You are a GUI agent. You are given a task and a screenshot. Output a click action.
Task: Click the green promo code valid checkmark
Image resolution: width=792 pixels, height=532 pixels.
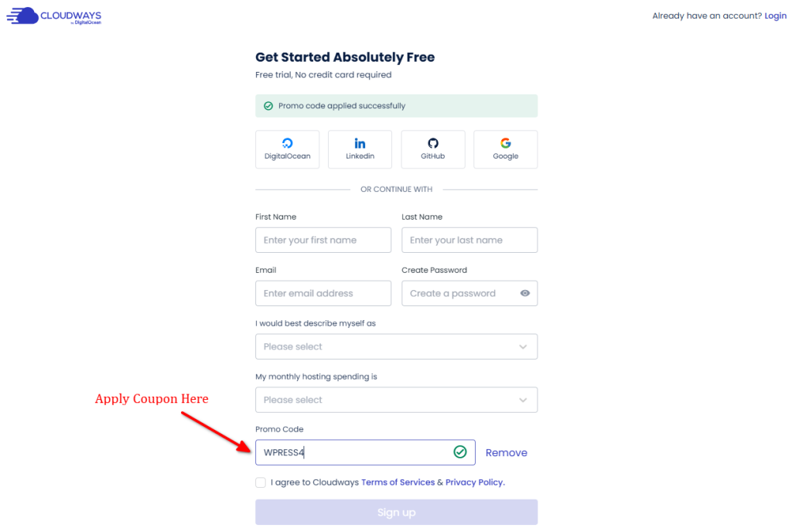click(460, 452)
